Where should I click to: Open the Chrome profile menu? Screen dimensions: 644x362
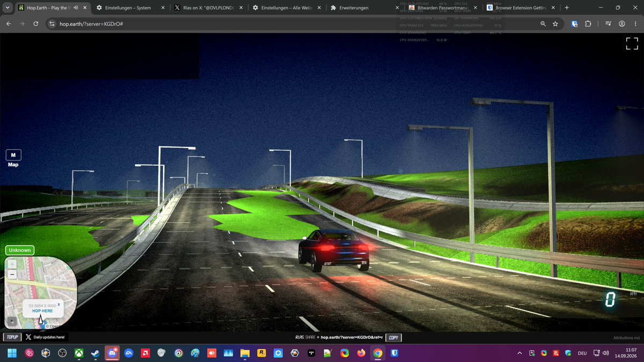point(622,24)
